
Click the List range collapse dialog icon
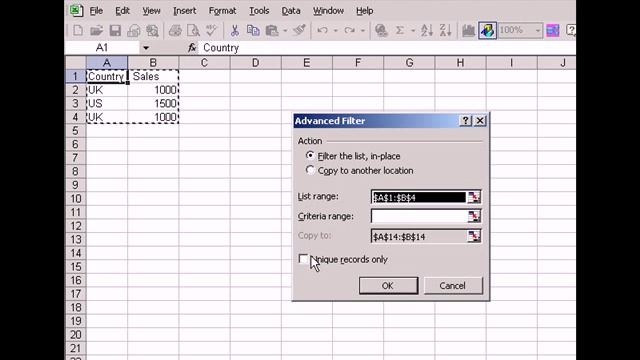pyautogui.click(x=474, y=197)
